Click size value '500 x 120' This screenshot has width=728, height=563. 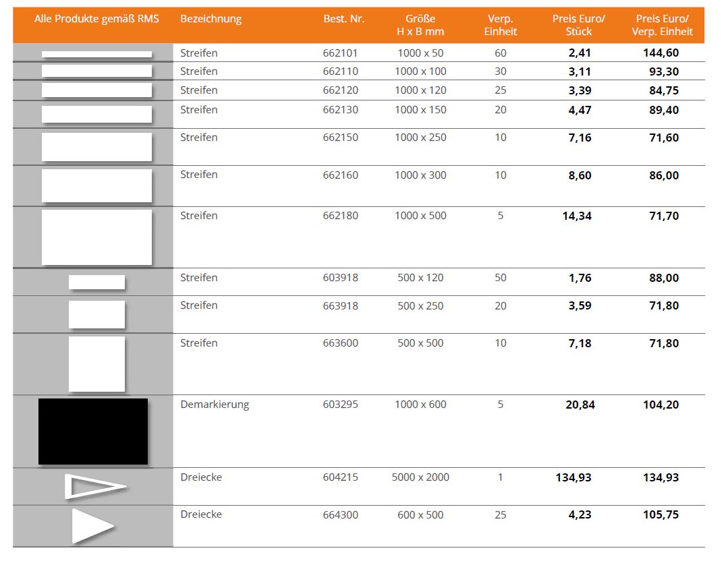tap(420, 278)
